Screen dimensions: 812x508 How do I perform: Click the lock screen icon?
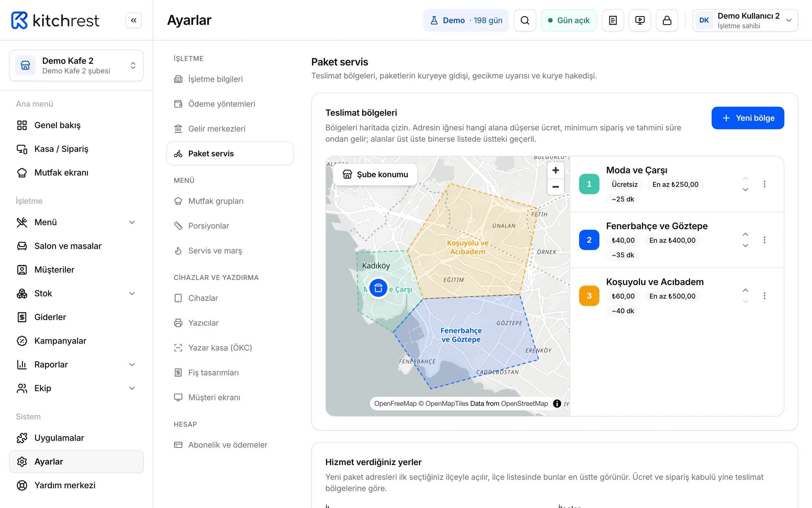pyautogui.click(x=667, y=21)
